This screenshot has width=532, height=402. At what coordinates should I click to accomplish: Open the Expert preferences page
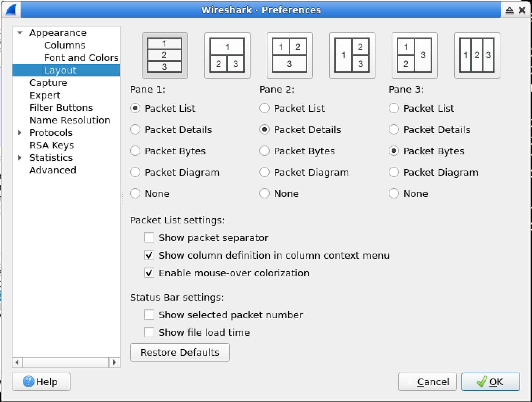[45, 95]
